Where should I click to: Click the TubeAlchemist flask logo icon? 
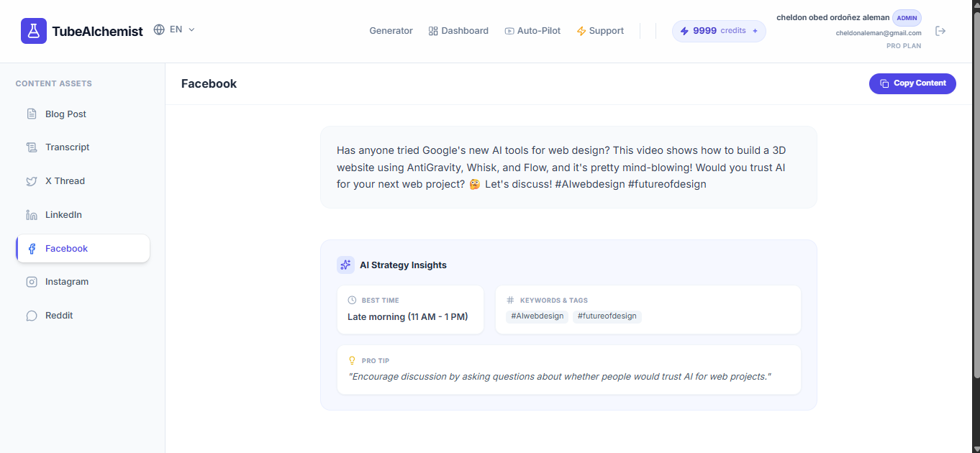pyautogui.click(x=34, y=31)
